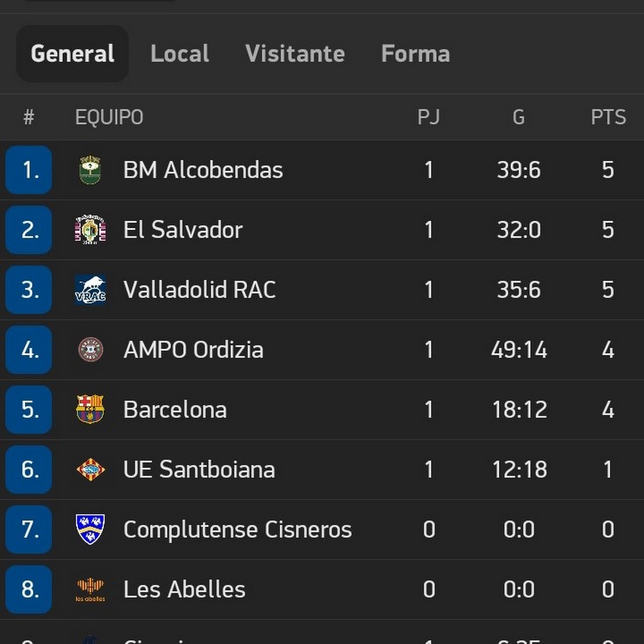Click the PTS column header
Viewport: 644px width, 644px height.
tap(608, 117)
